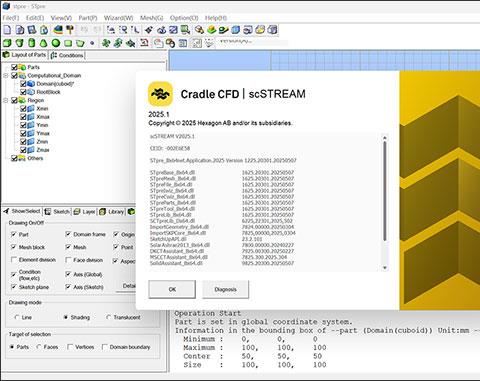Click 'Operation Start' in the log
This screenshot has width=480, height=381.
[207, 313]
